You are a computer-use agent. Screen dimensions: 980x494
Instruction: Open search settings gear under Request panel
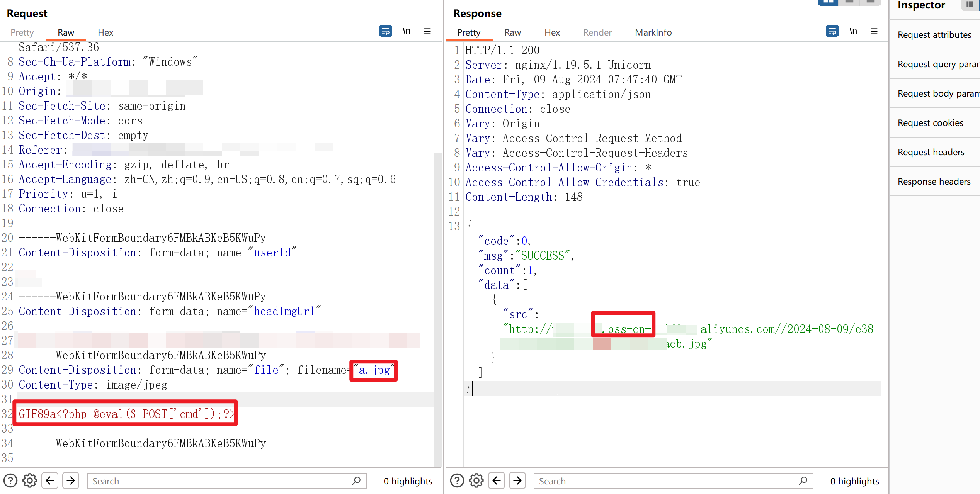tap(30, 481)
